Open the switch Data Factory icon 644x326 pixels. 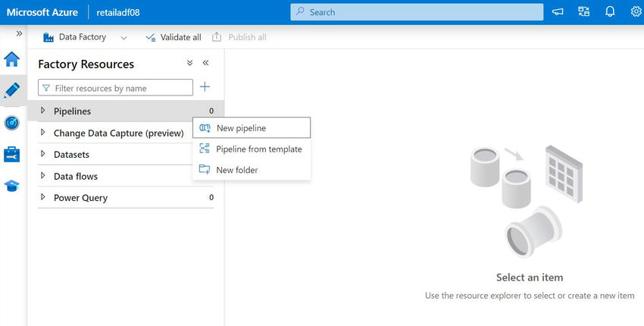583,12
